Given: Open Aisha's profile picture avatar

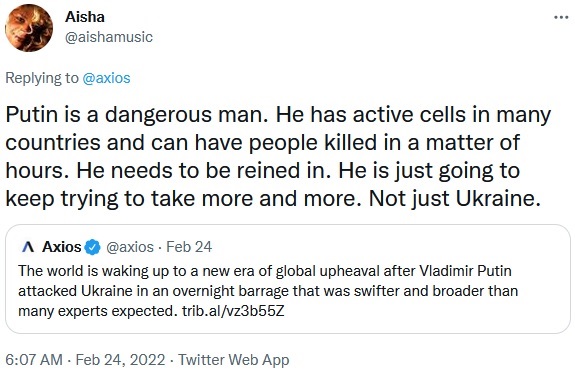Looking at the screenshot, I should pos(29,28).
